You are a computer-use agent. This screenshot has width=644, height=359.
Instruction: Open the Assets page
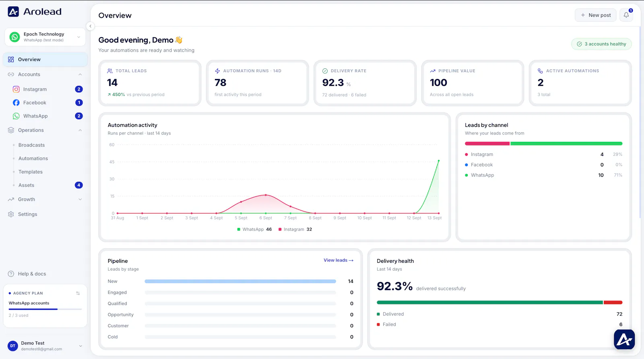click(x=26, y=185)
